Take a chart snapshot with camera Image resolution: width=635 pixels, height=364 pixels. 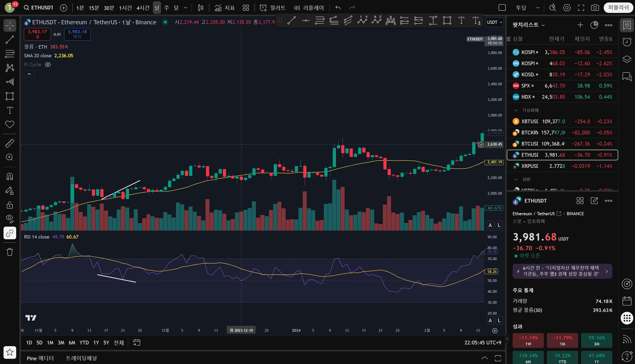coord(595,7)
